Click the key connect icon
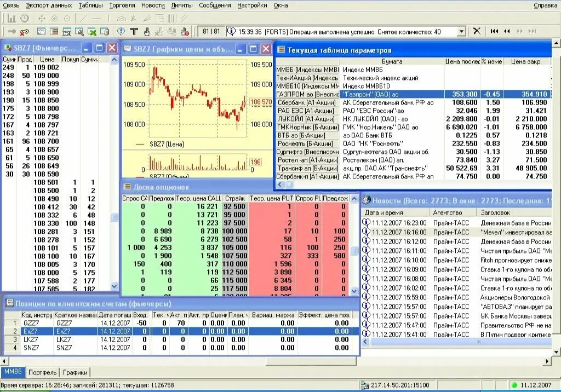Screen dimensions: 561x392 click(x=12, y=31)
